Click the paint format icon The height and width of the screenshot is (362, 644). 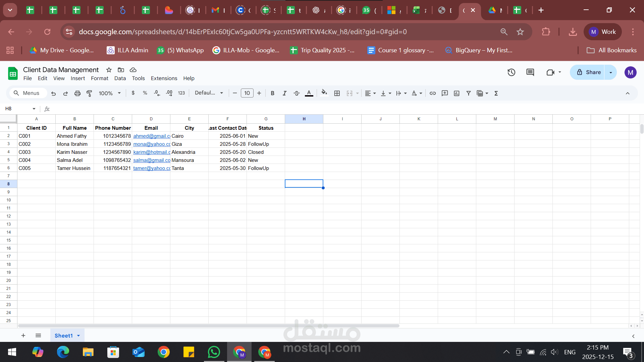point(89,93)
